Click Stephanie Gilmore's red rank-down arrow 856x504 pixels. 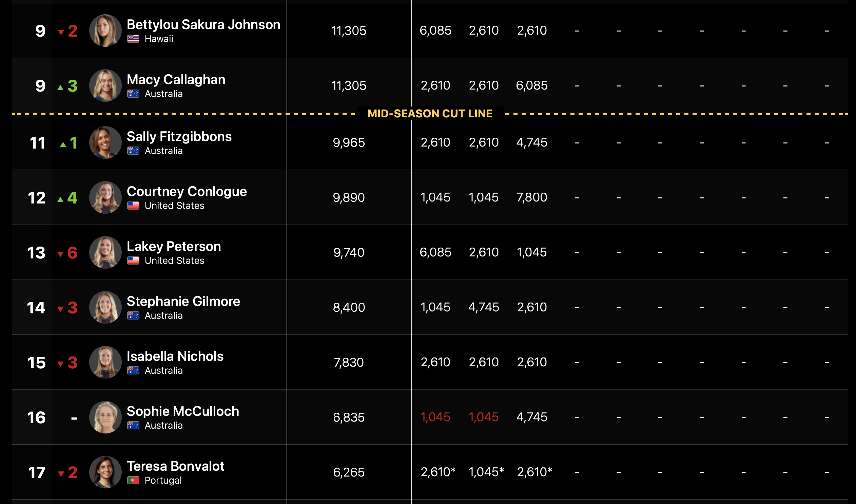pyautogui.click(x=60, y=309)
